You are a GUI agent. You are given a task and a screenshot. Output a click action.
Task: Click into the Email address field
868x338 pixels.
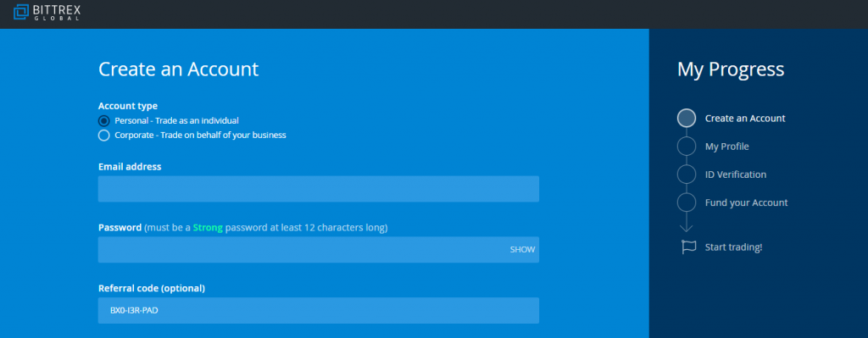[319, 189]
